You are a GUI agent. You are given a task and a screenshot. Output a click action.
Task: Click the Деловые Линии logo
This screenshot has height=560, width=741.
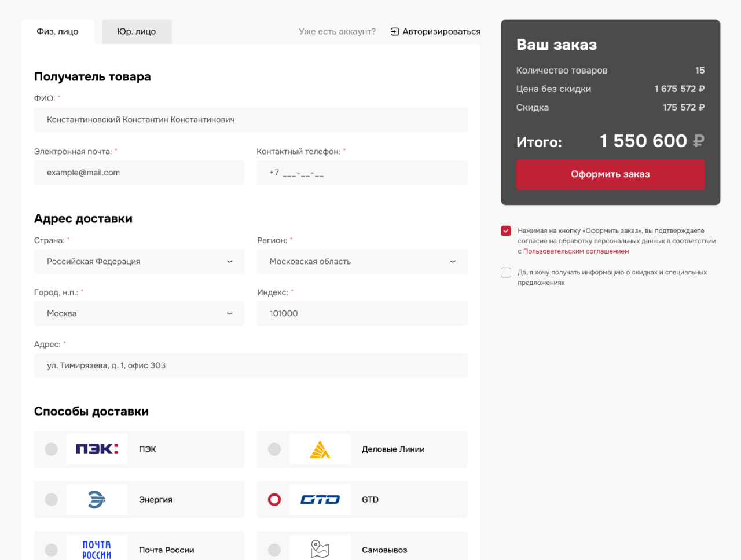click(320, 449)
